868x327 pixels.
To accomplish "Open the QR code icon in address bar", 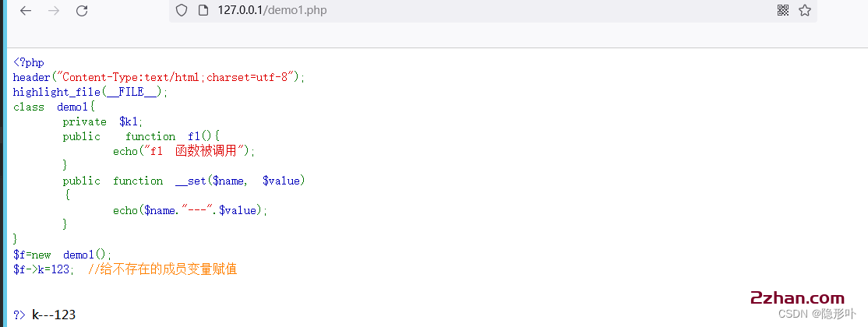I will coord(783,11).
